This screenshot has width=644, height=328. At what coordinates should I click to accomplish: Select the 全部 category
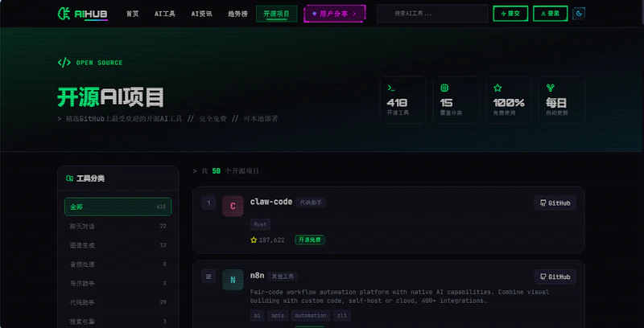click(118, 207)
